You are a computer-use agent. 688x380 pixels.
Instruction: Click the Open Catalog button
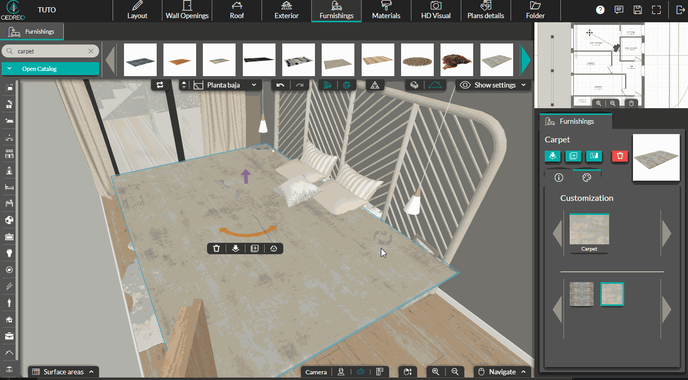click(50, 69)
